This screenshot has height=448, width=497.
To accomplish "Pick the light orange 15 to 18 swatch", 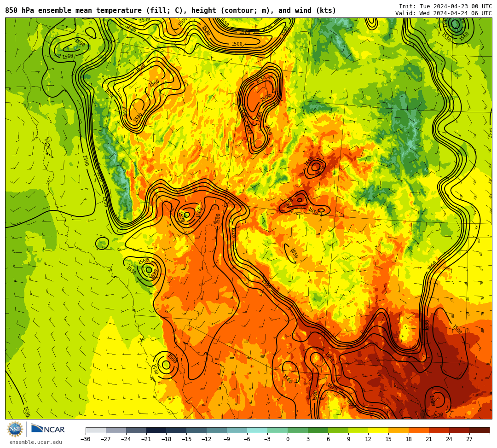I will click(x=399, y=430).
